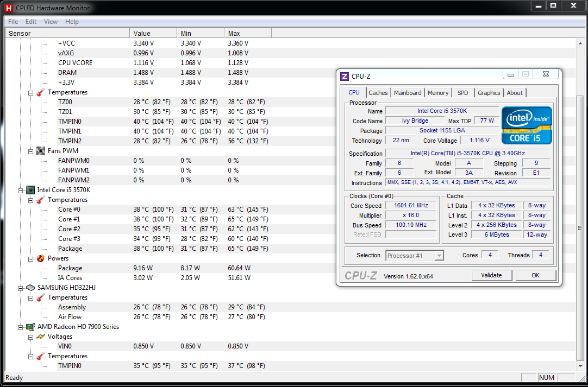This screenshot has width=588, height=387.
Task: Click the Max column header
Action: pyautogui.click(x=248, y=33)
